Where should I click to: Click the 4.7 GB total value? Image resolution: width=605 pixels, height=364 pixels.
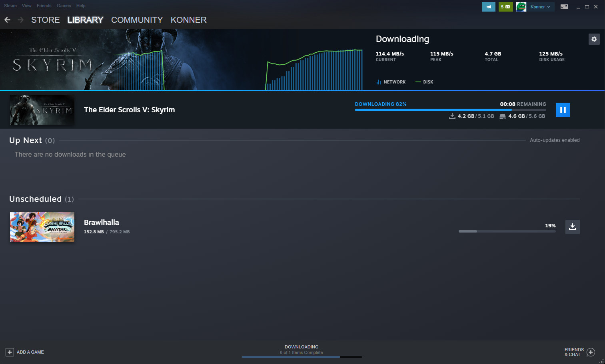pyautogui.click(x=493, y=54)
